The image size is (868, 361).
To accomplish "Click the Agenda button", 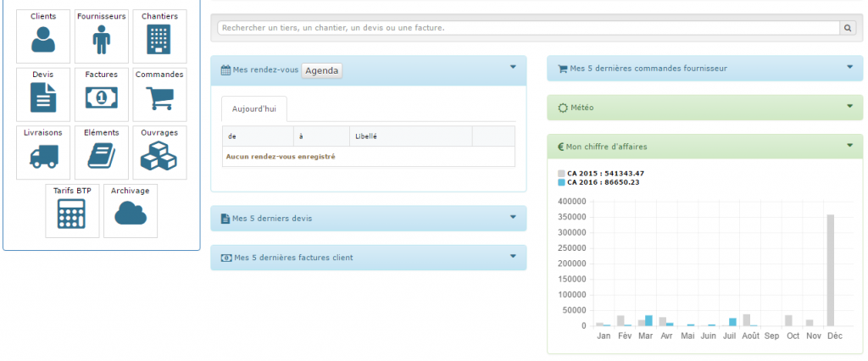I will (321, 70).
